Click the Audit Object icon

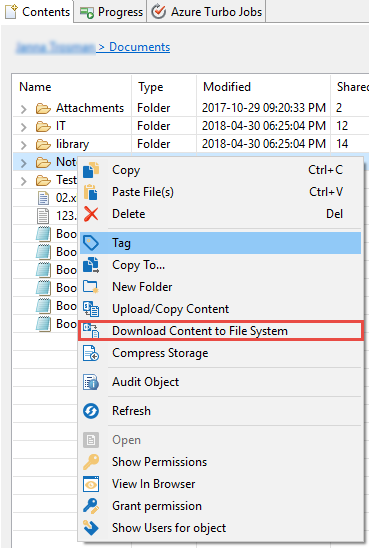click(x=91, y=382)
